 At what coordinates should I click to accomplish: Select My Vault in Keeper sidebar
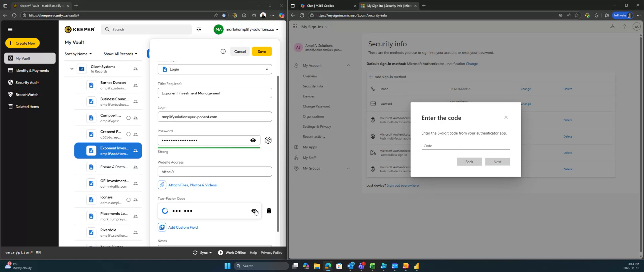point(30,58)
